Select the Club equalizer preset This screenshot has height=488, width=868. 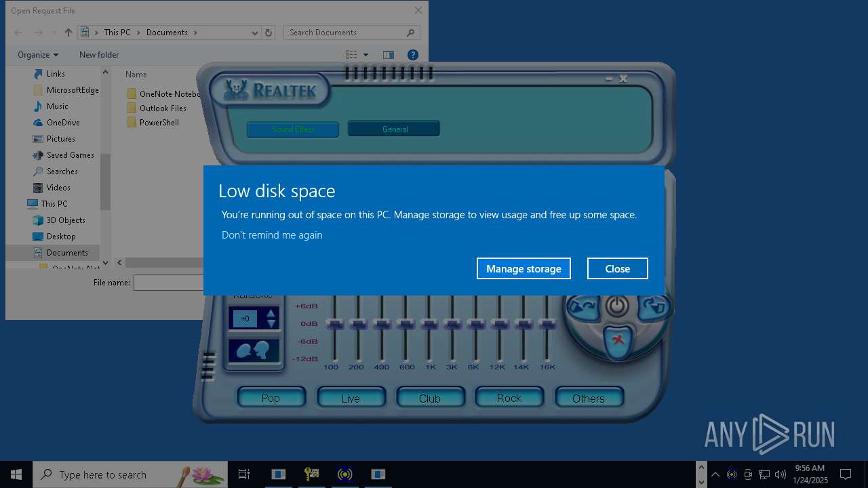point(430,398)
